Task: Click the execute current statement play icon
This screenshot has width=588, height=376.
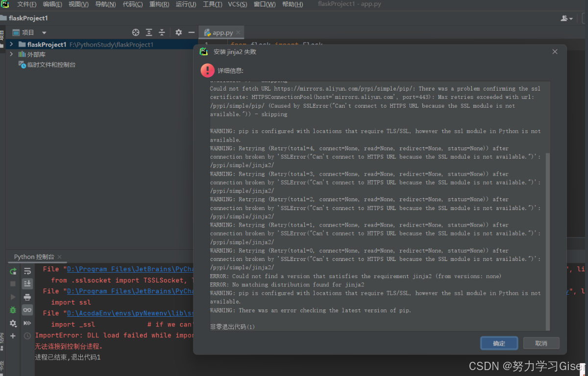Action: pyautogui.click(x=13, y=297)
